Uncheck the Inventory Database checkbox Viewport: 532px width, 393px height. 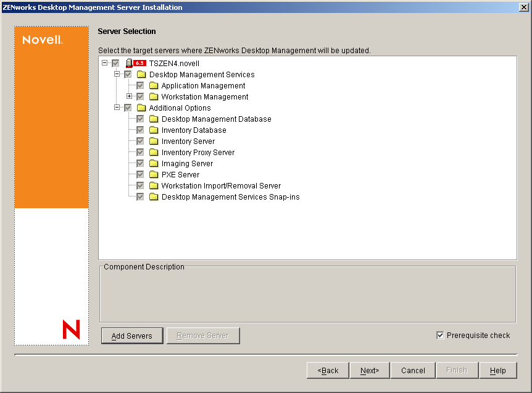point(140,130)
